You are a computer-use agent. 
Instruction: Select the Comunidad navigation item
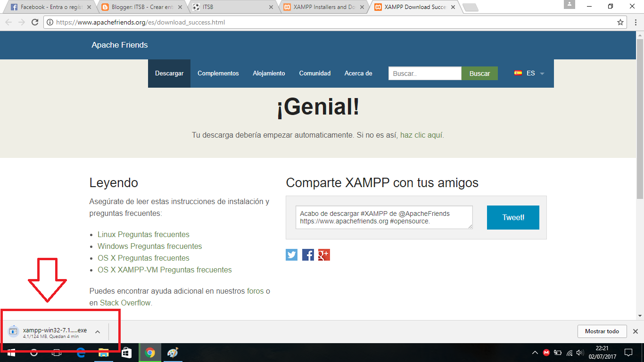[314, 73]
